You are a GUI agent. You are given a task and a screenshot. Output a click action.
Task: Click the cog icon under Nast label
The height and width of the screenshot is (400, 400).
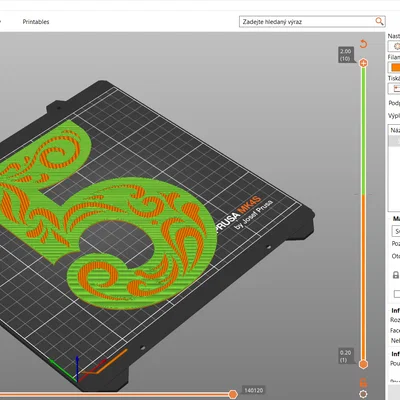click(396, 46)
